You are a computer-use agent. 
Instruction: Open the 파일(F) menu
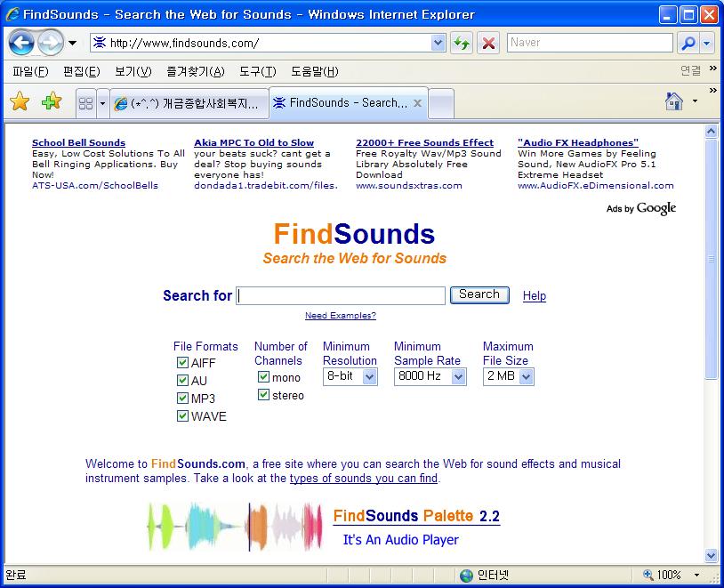tap(30, 71)
